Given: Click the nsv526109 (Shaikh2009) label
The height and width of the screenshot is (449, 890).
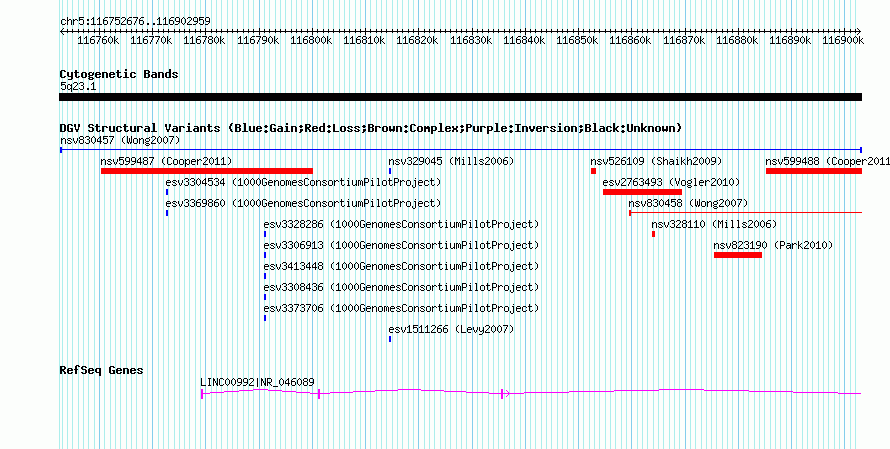Looking at the screenshot, I should [656, 161].
